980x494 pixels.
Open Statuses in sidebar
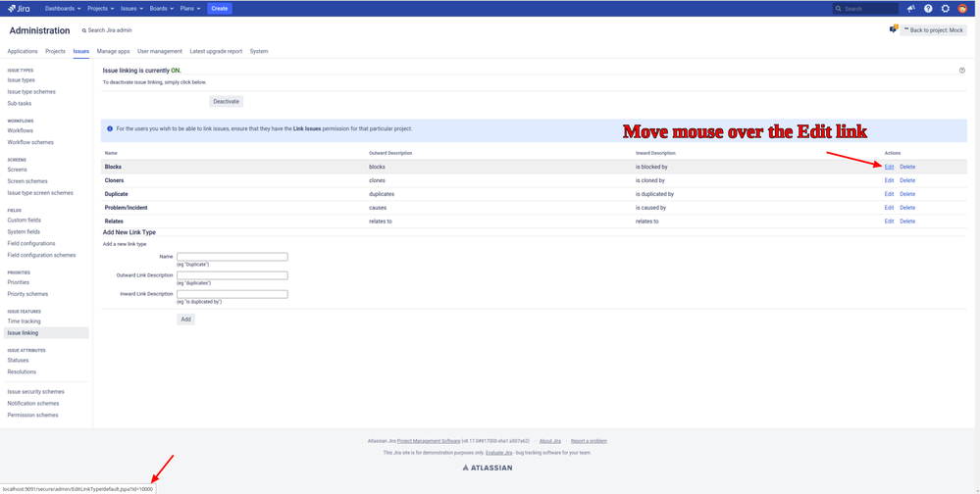click(x=18, y=360)
